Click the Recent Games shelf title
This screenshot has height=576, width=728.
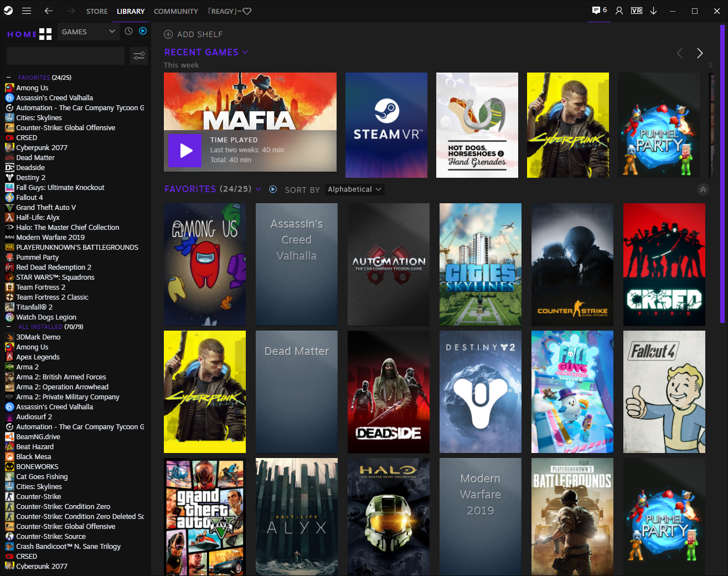click(x=202, y=52)
